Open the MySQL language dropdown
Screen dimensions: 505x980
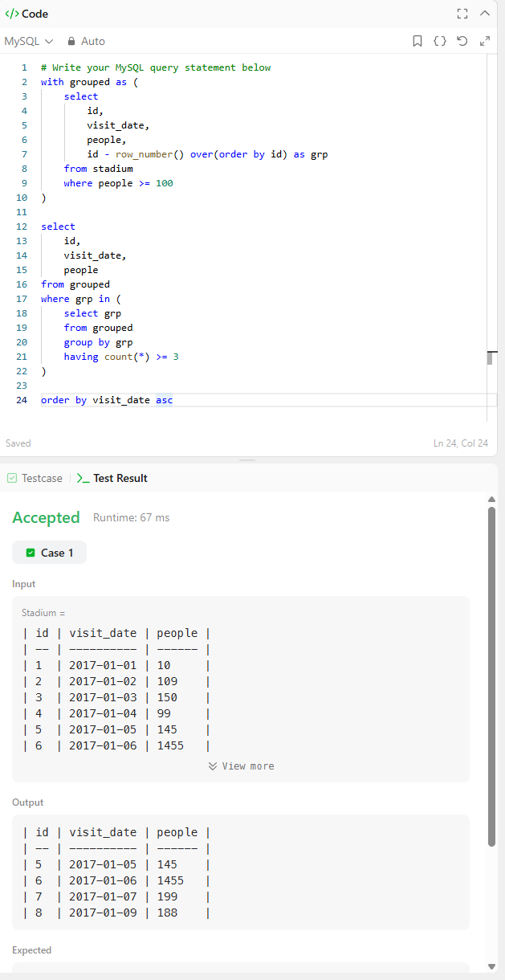pos(29,41)
